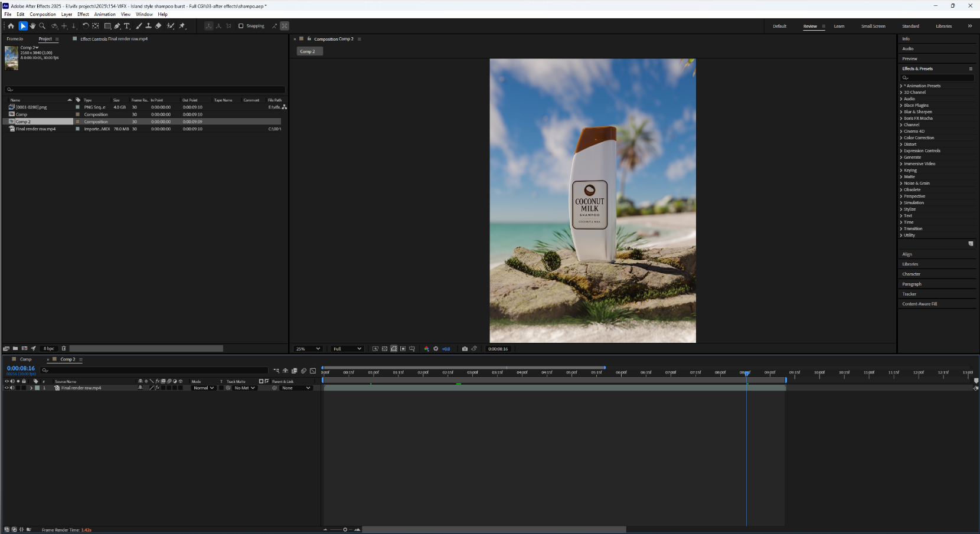Select the Horizontal Type tool
Image resolution: width=980 pixels, height=534 pixels.
pos(126,26)
